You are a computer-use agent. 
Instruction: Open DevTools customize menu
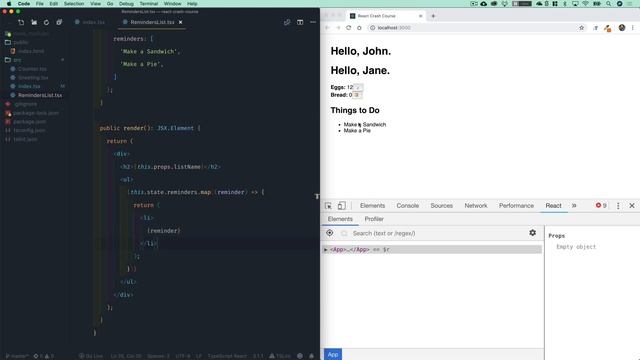pos(618,206)
